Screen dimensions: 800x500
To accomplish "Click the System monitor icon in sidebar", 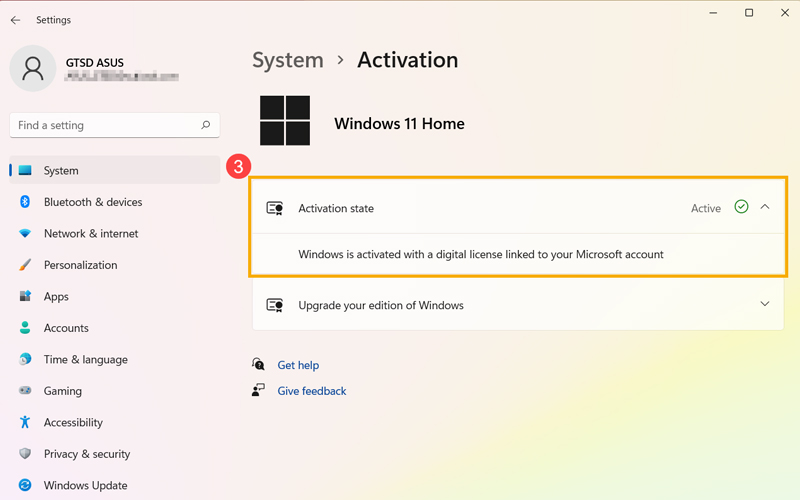I will [25, 170].
